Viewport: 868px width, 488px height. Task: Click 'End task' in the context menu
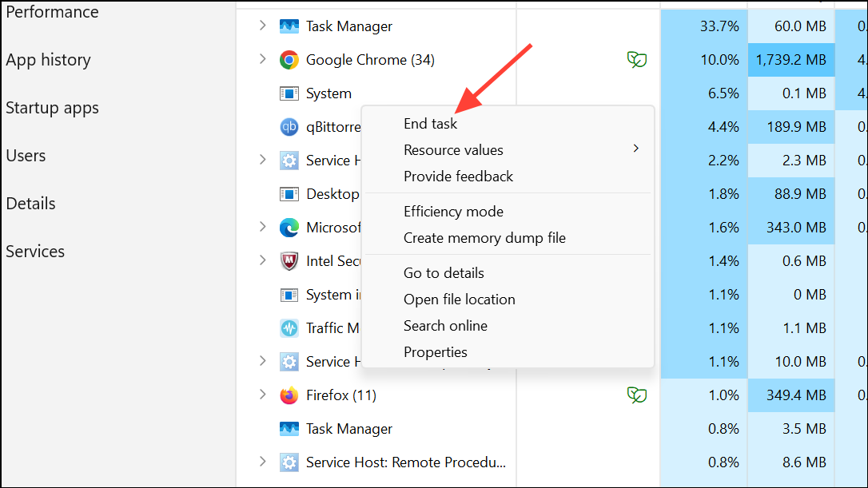click(430, 124)
